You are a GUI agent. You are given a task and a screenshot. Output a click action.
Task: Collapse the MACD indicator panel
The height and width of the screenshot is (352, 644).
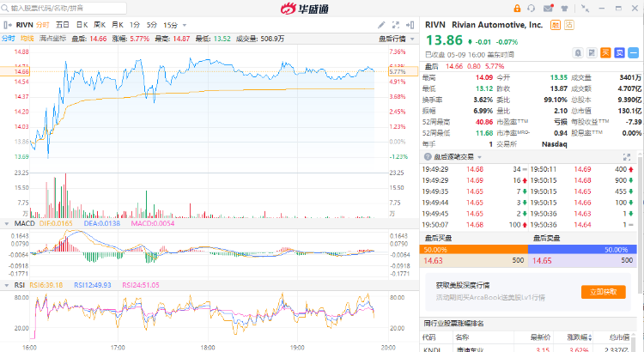7,224
